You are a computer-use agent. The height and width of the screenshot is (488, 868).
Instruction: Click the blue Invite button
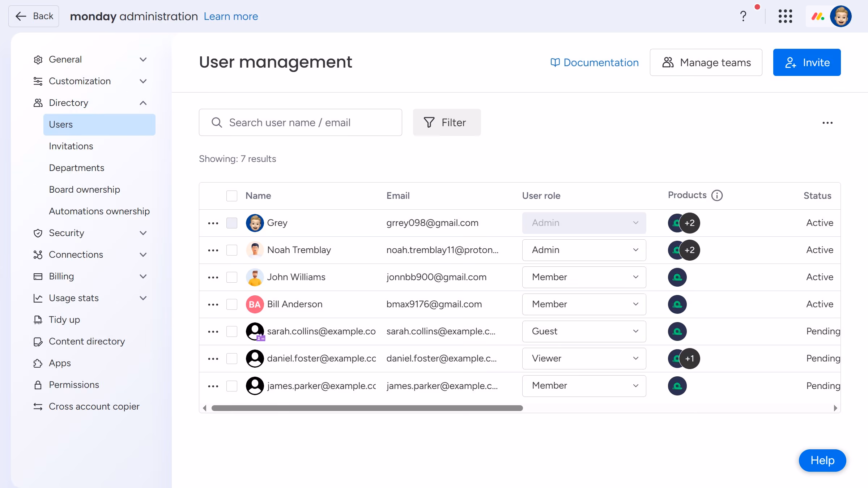tap(807, 63)
